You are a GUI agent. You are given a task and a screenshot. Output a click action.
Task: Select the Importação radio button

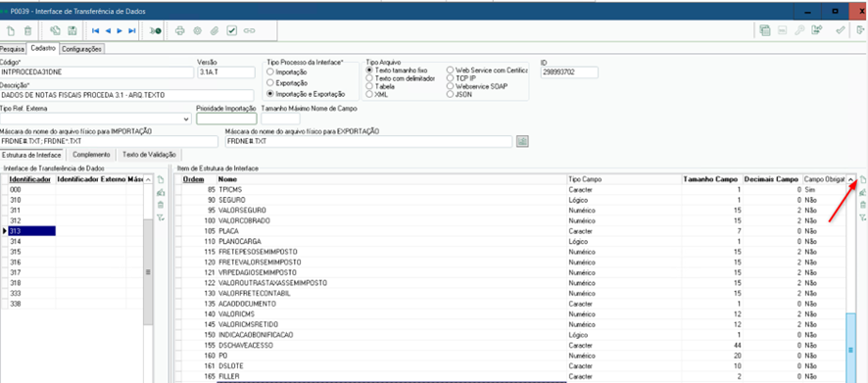pos(270,72)
